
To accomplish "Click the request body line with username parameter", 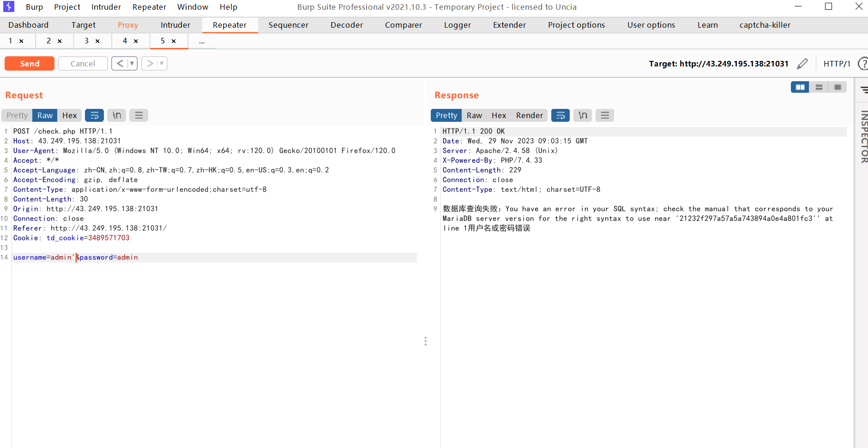I will [x=215, y=257].
